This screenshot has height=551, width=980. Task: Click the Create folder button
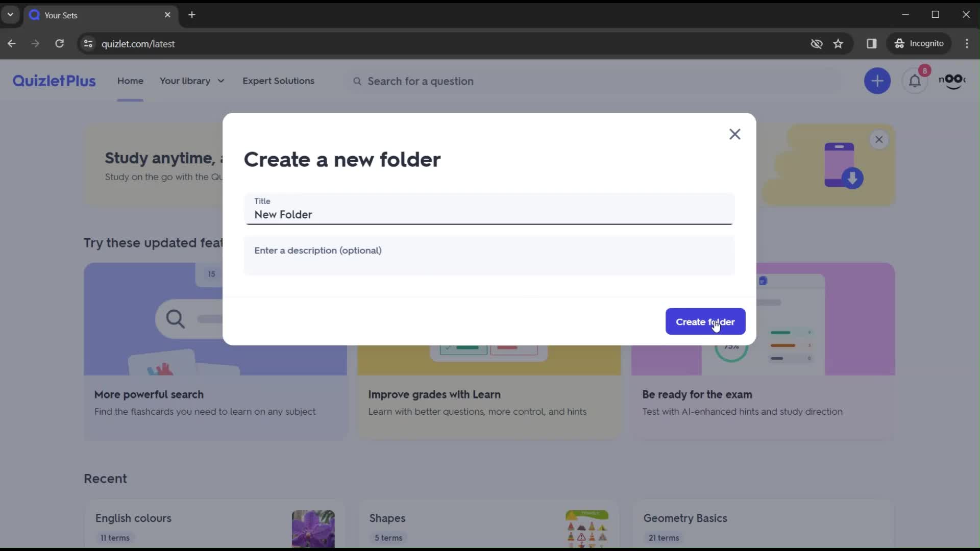click(x=705, y=321)
